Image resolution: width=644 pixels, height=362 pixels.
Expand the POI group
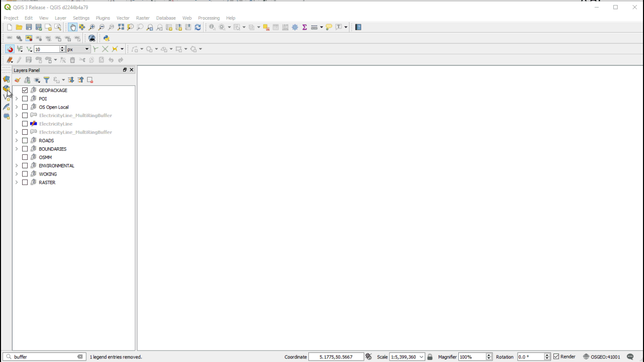[x=17, y=99]
